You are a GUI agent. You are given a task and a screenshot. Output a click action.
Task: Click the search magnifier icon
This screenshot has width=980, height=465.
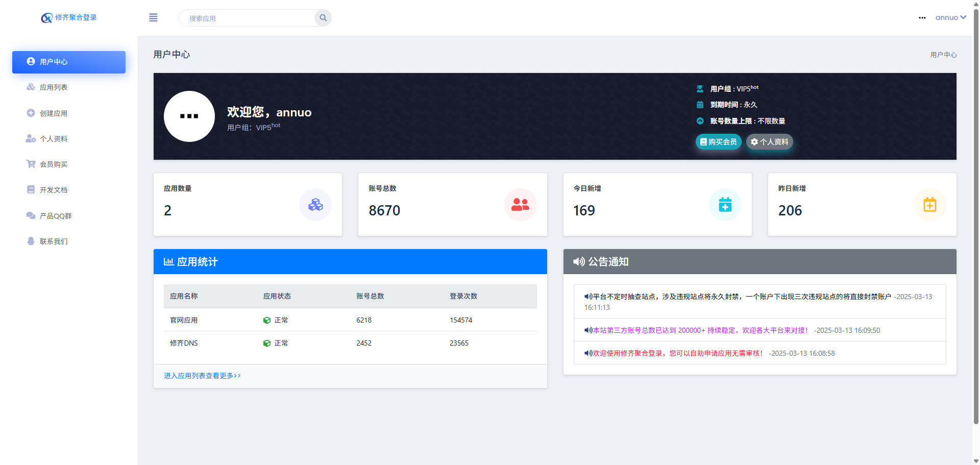pyautogui.click(x=323, y=18)
